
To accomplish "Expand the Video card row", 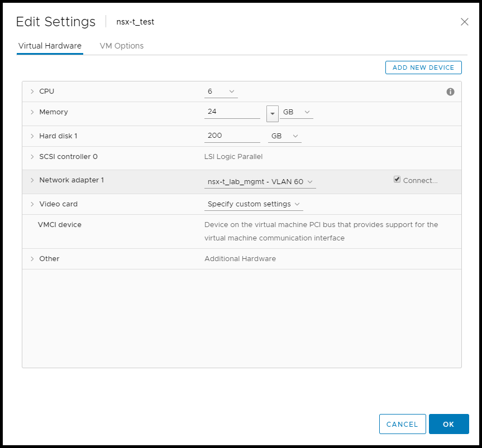I will click(32, 204).
